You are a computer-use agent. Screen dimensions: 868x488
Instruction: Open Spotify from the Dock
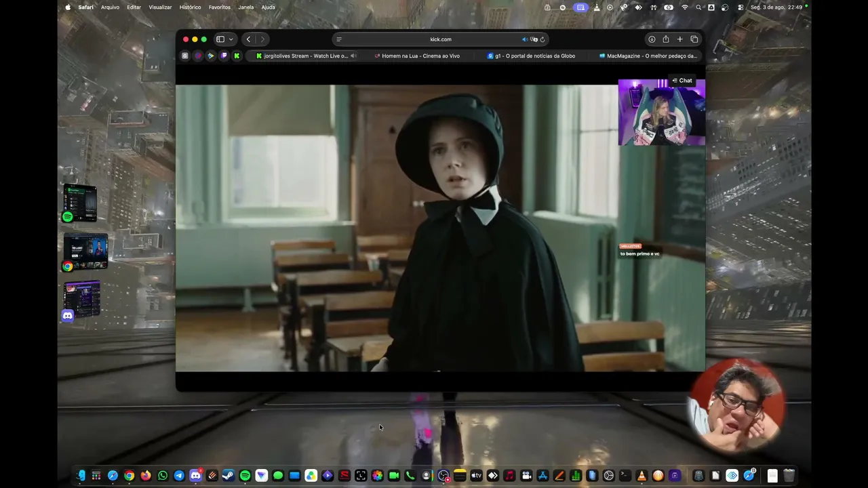[245, 476]
